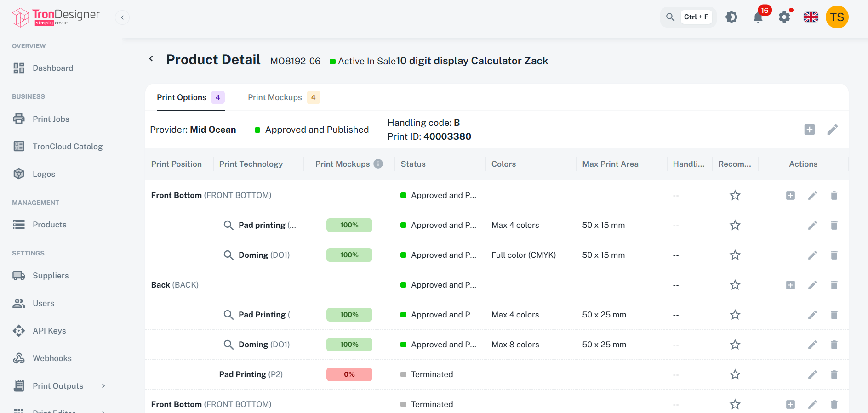Star the Pad printing 50 x 15 row

735,225
